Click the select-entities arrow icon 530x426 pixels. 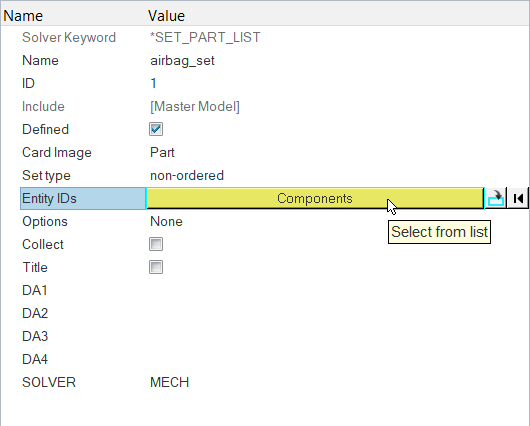tap(496, 198)
